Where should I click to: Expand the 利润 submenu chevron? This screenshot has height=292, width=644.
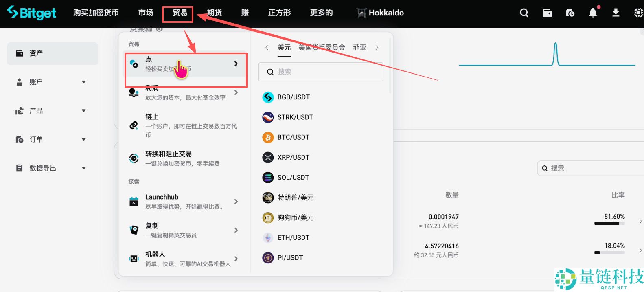click(x=236, y=93)
